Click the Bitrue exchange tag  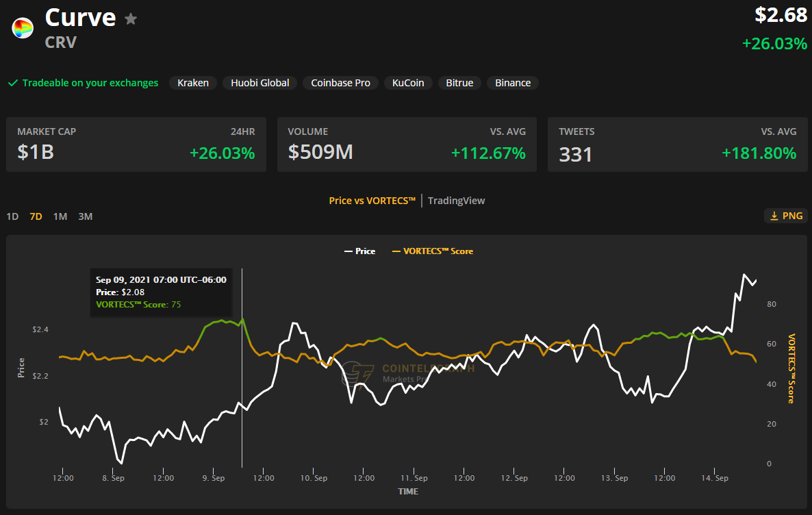click(459, 83)
